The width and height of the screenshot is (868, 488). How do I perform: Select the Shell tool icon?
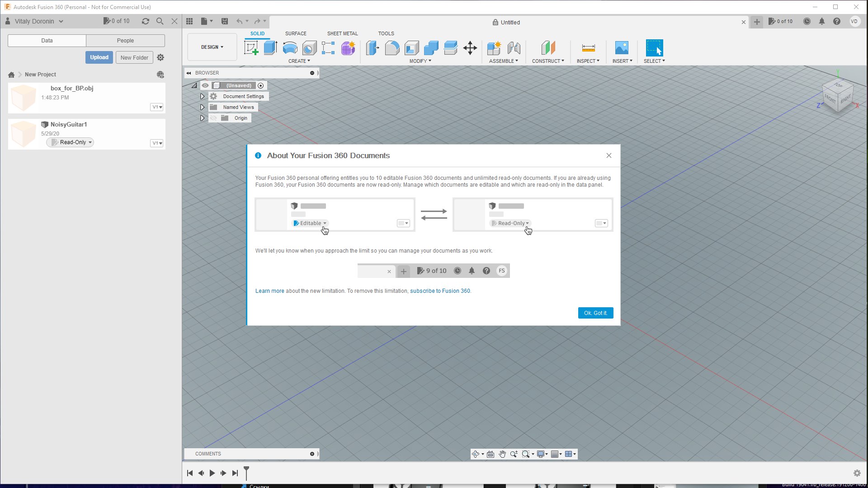tap(411, 48)
